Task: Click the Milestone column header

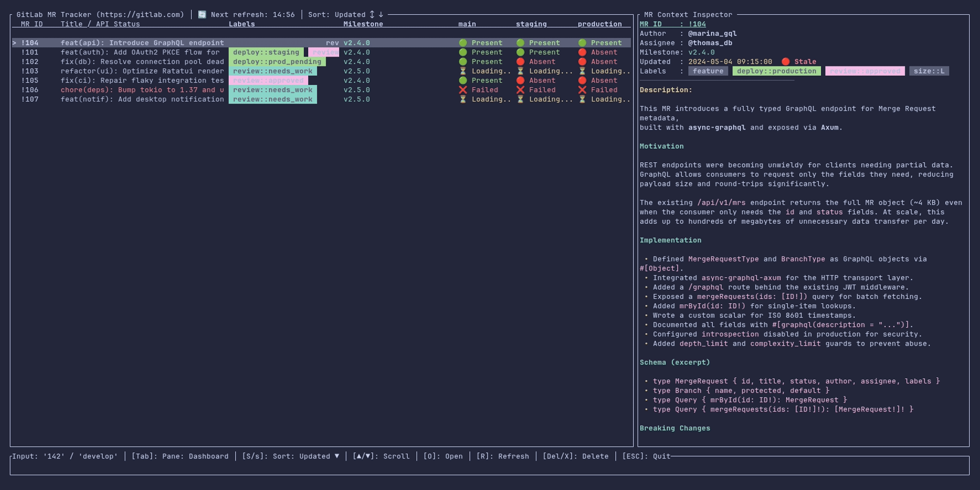Action: click(363, 24)
